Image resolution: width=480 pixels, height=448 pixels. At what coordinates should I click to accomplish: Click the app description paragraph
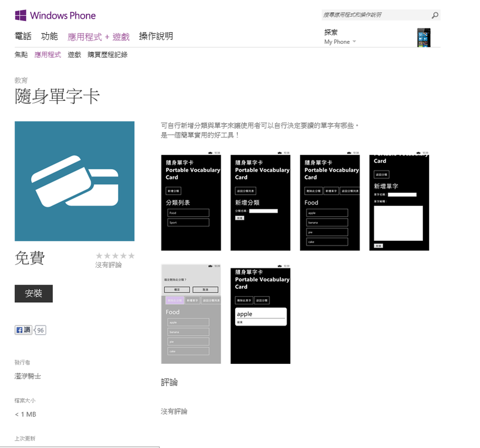260,130
